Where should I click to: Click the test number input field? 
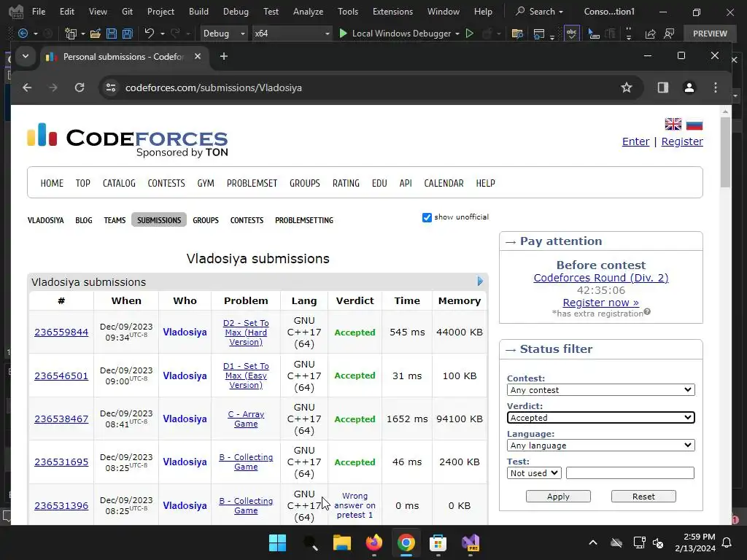(x=630, y=472)
